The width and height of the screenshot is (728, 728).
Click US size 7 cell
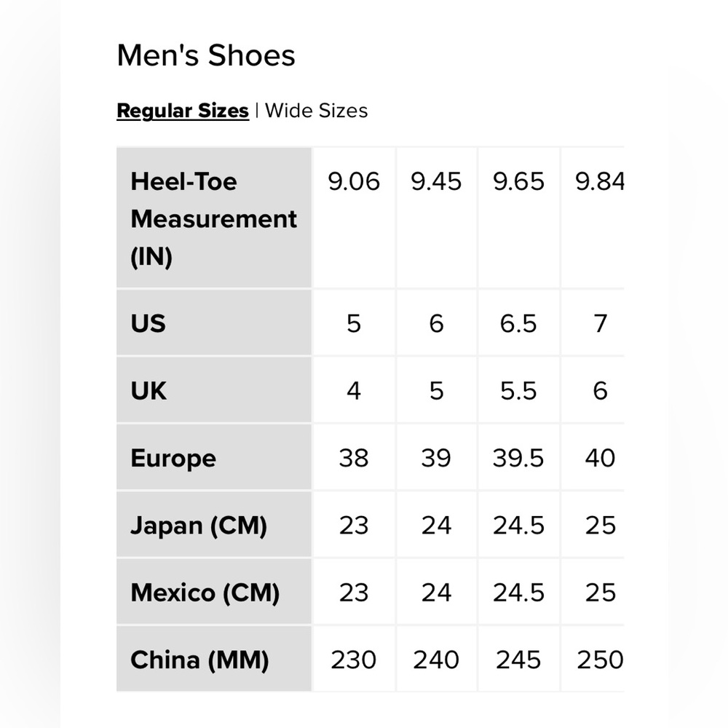click(593, 323)
